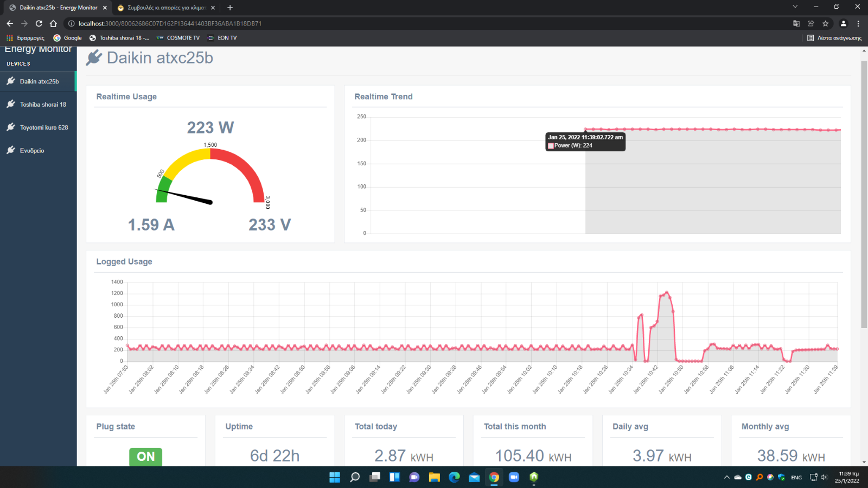Image resolution: width=868 pixels, height=488 pixels.
Task: Open the Chrome three-dot menu
Action: (858, 23)
